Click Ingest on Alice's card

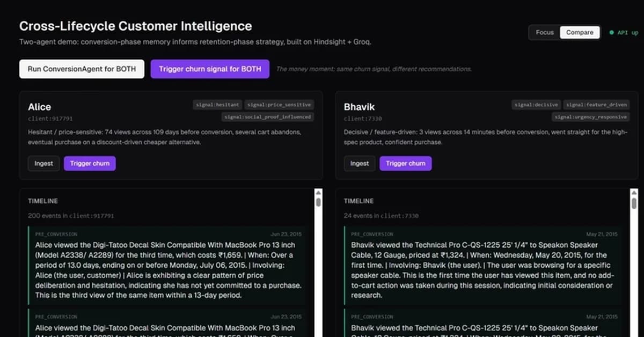[x=43, y=163]
